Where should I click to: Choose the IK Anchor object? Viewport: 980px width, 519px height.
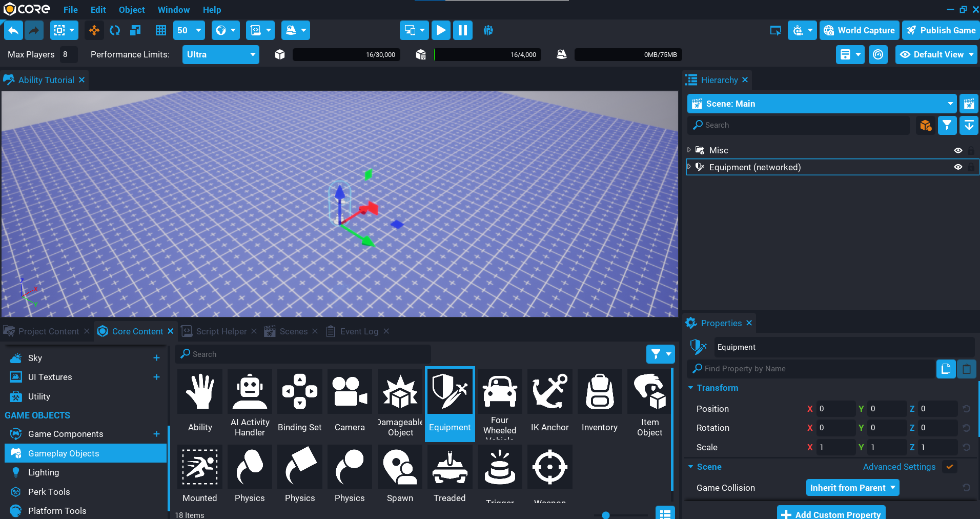click(549, 402)
